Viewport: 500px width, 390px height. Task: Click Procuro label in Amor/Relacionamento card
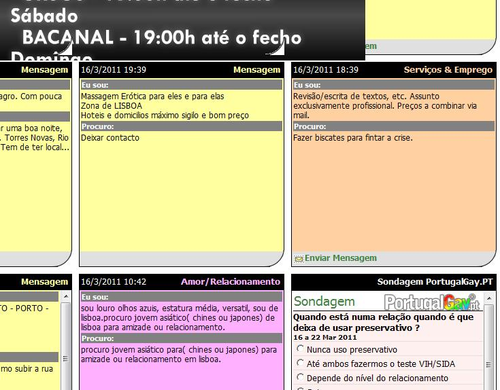(x=97, y=339)
